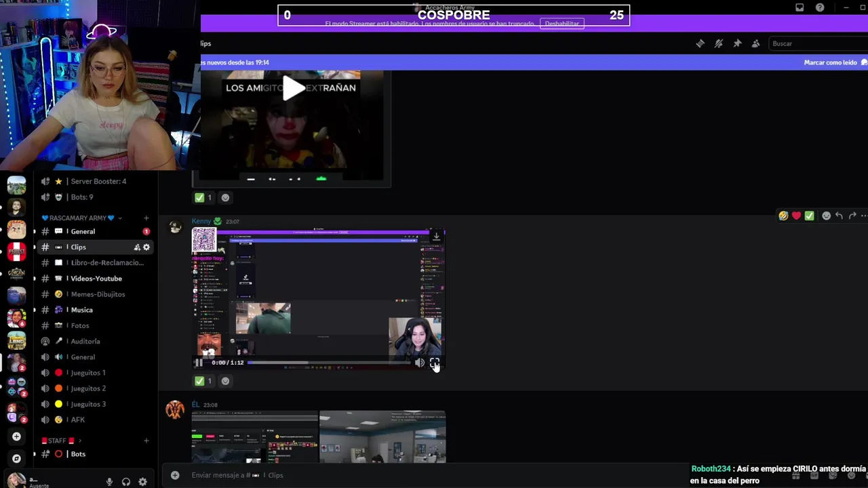The width and height of the screenshot is (868, 488).
Task: Add reaction smiley under Kenny's video
Action: [x=225, y=381]
